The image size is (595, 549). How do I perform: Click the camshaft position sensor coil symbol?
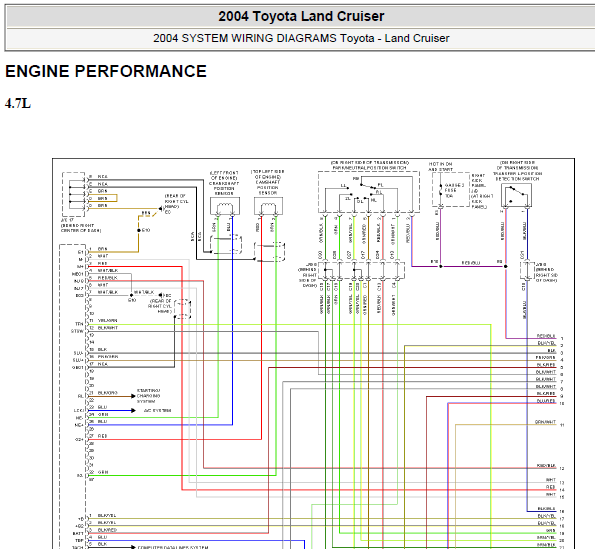(x=268, y=207)
